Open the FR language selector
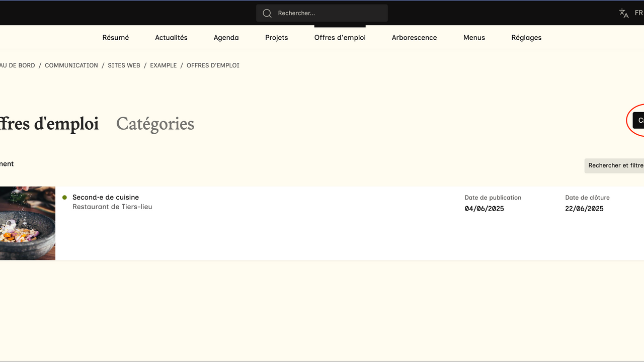 [638, 13]
